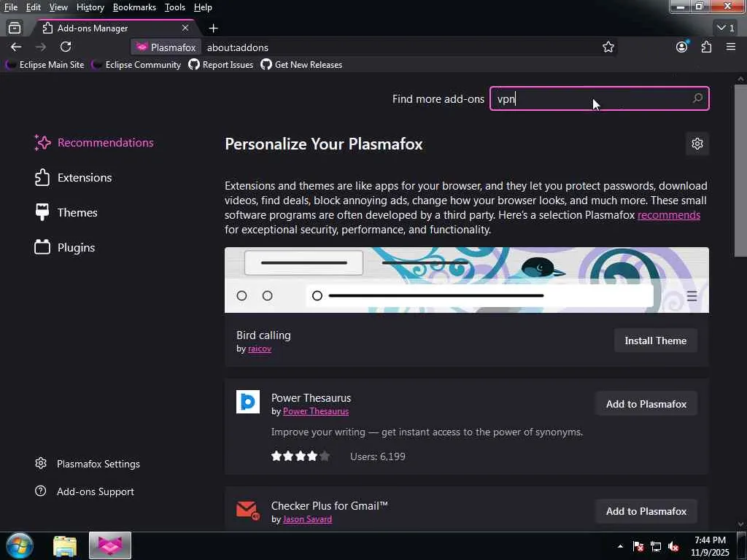The height and width of the screenshot is (560, 747).
Task: Open Plasmafox Settings from sidebar
Action: point(88,463)
